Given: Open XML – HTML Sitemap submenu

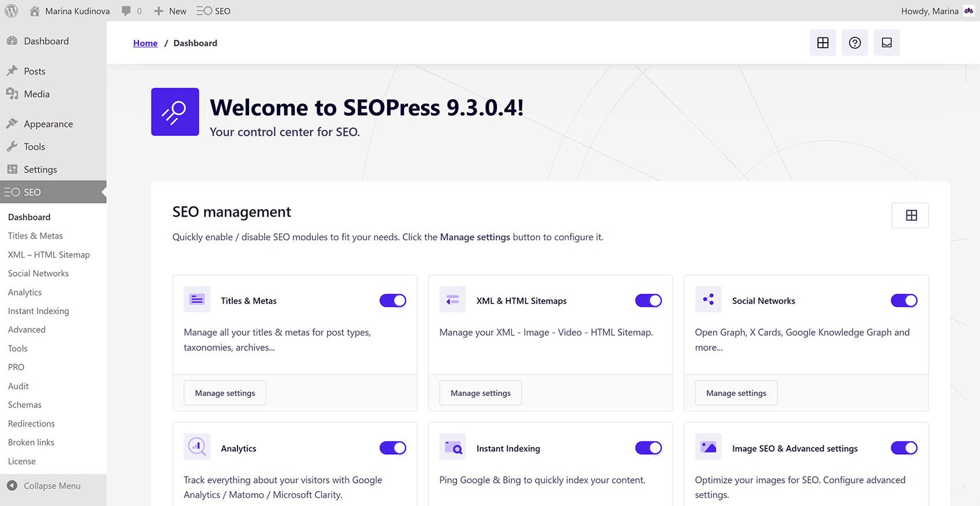Looking at the screenshot, I should 49,255.
